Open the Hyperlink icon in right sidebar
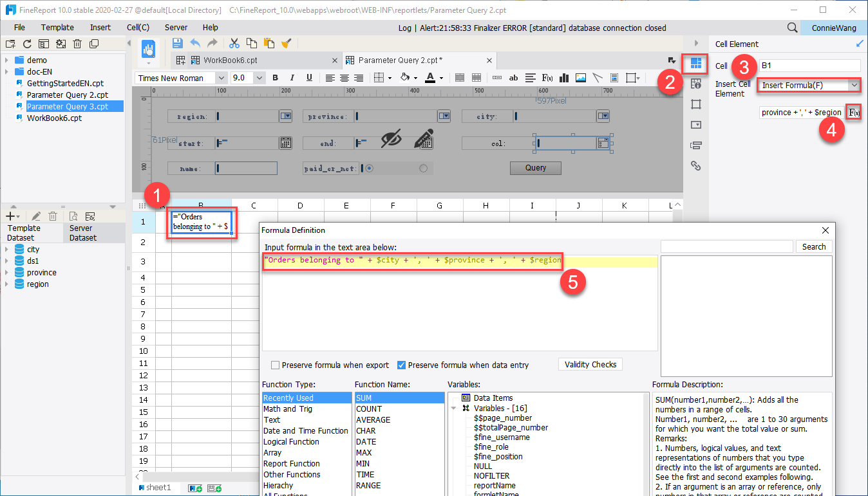 [696, 165]
